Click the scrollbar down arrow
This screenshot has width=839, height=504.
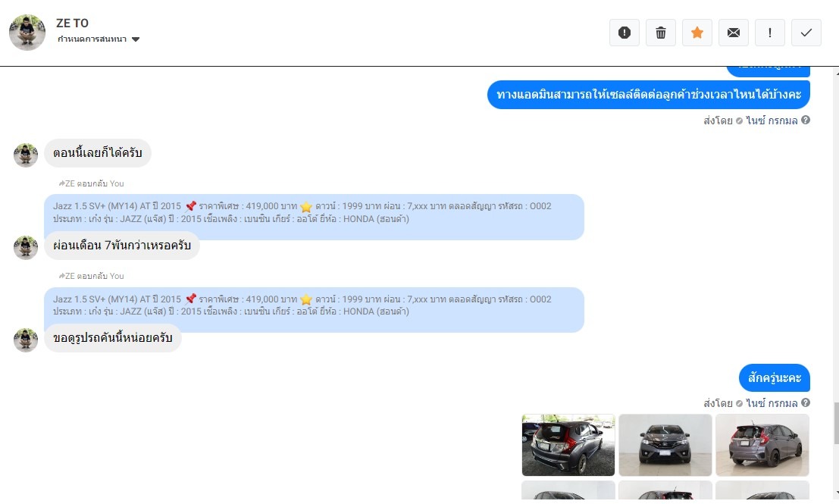836,493
